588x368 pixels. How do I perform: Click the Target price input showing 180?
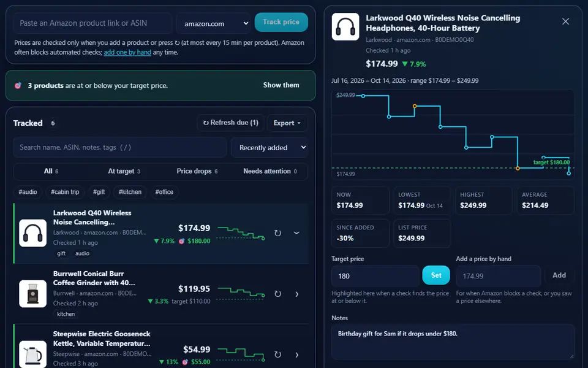pos(375,276)
